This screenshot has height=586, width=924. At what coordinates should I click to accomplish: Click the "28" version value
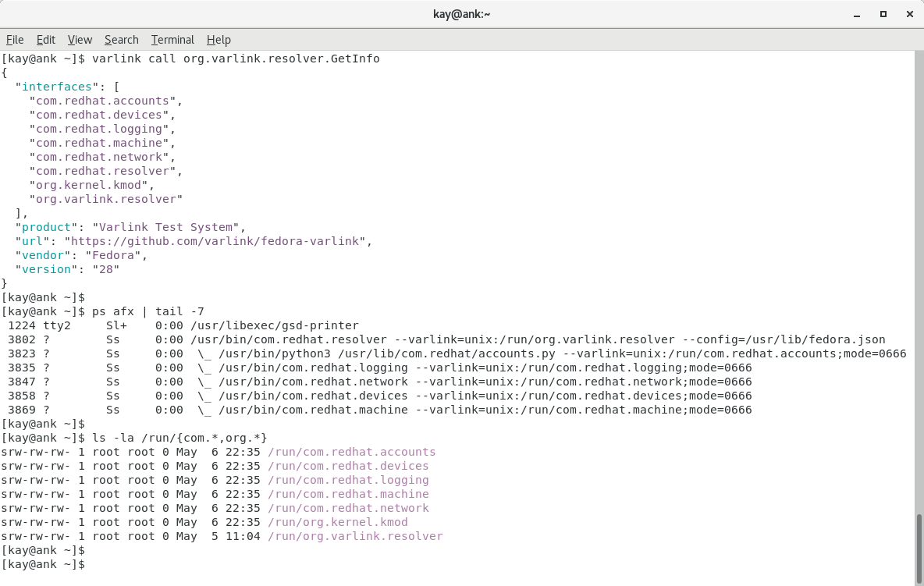[106, 269]
